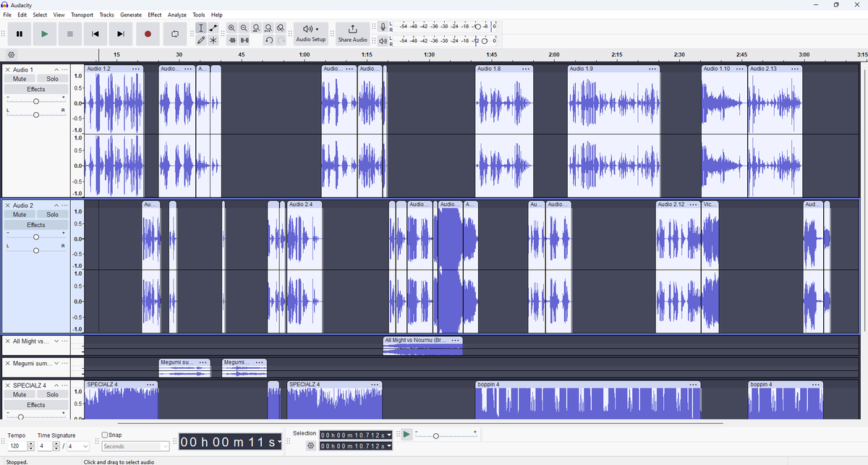Open Effects for the Audio 2 track
Viewport: 868px width, 465px height.
pyautogui.click(x=36, y=226)
